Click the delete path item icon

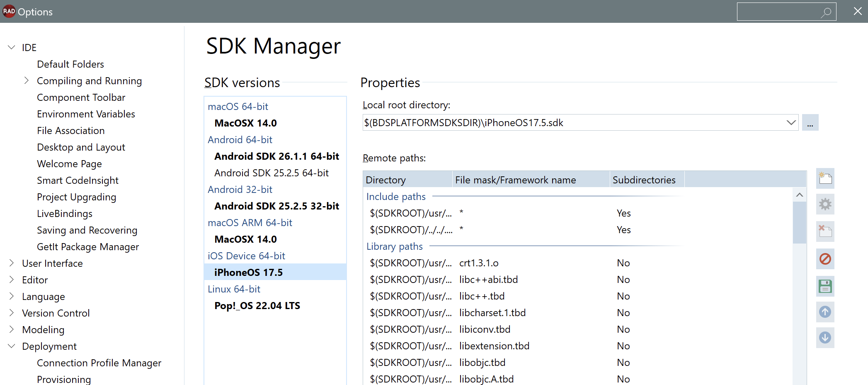[825, 231]
